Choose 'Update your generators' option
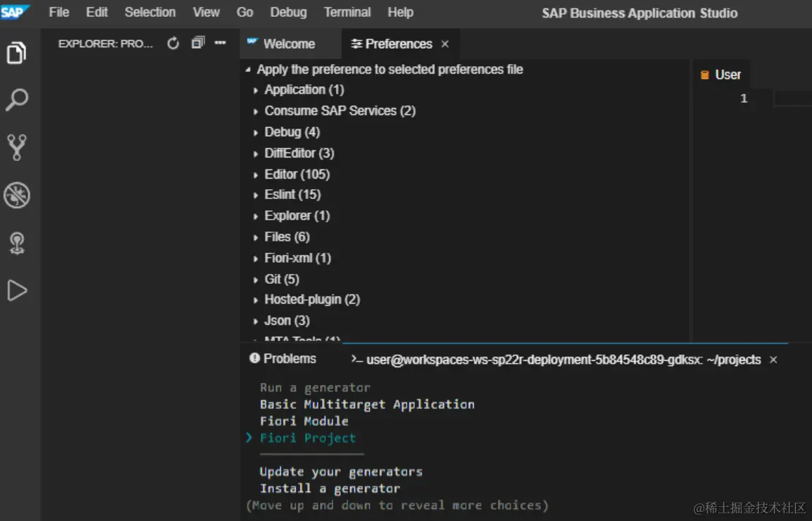This screenshot has height=521, width=812. pyautogui.click(x=341, y=472)
